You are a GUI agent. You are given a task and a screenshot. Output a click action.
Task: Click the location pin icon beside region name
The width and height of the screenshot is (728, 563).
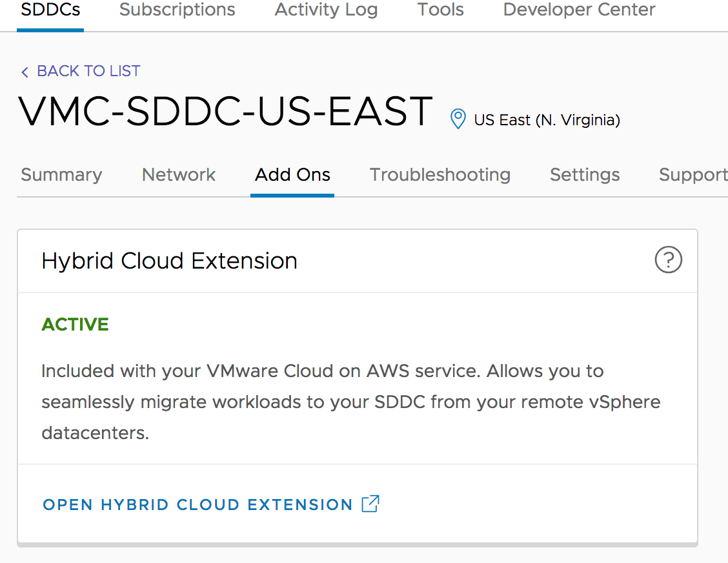tap(458, 119)
